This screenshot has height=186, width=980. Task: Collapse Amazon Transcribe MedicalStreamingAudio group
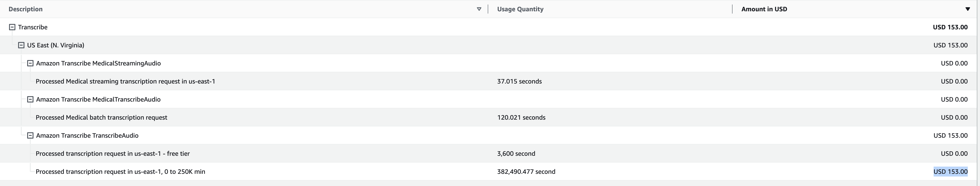click(x=31, y=63)
